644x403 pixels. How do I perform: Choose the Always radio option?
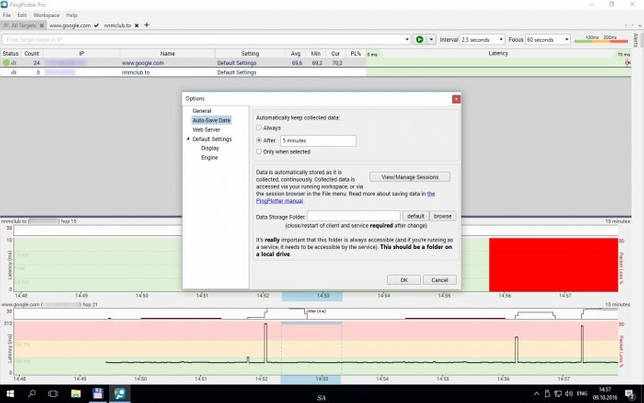[x=259, y=128]
